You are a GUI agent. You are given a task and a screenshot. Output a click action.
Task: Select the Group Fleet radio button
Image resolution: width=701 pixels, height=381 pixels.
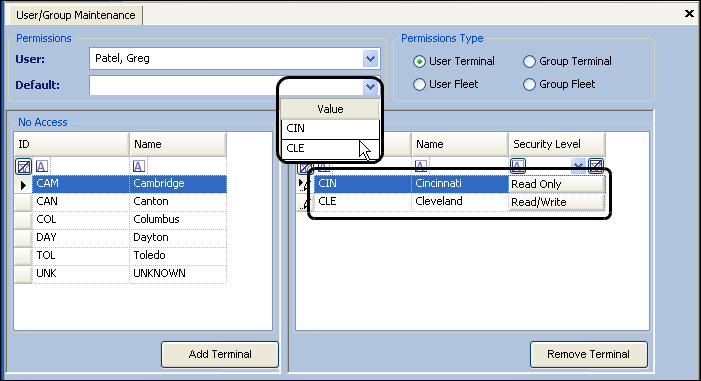click(529, 84)
